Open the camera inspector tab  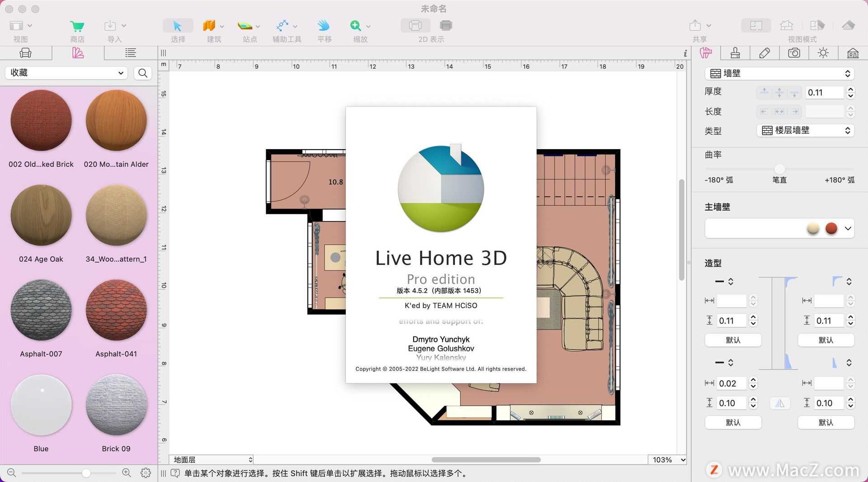pyautogui.click(x=794, y=53)
